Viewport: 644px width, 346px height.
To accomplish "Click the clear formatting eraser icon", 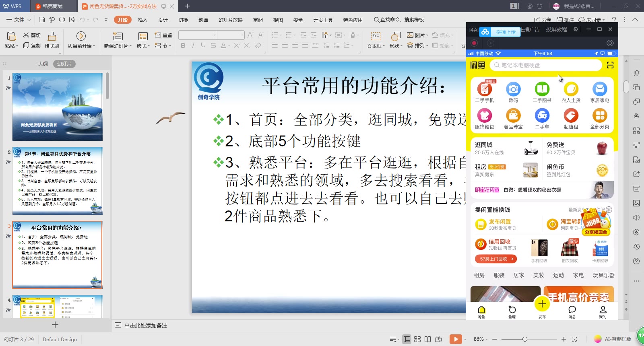I will pos(258,45).
